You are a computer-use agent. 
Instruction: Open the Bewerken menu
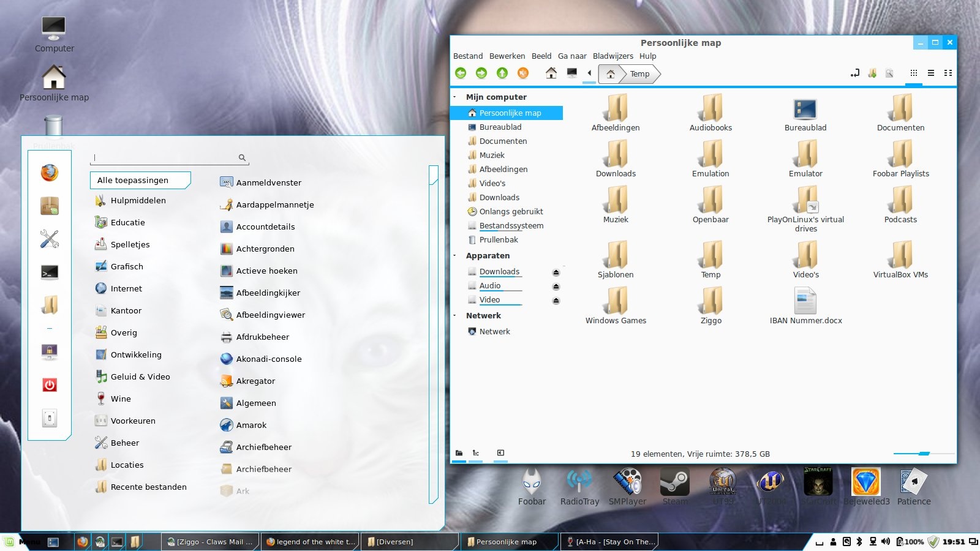pyautogui.click(x=507, y=56)
